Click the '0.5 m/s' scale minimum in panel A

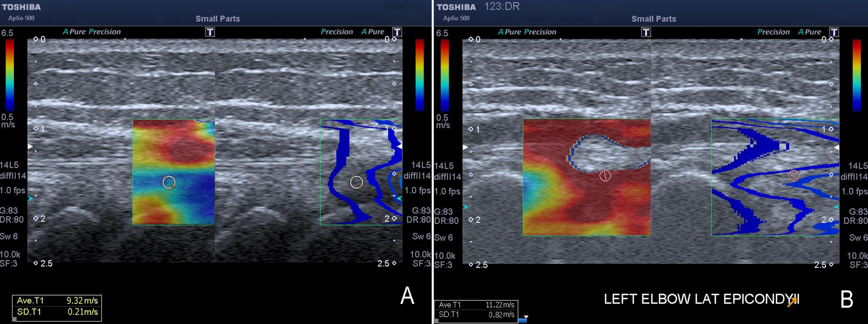(x=8, y=121)
